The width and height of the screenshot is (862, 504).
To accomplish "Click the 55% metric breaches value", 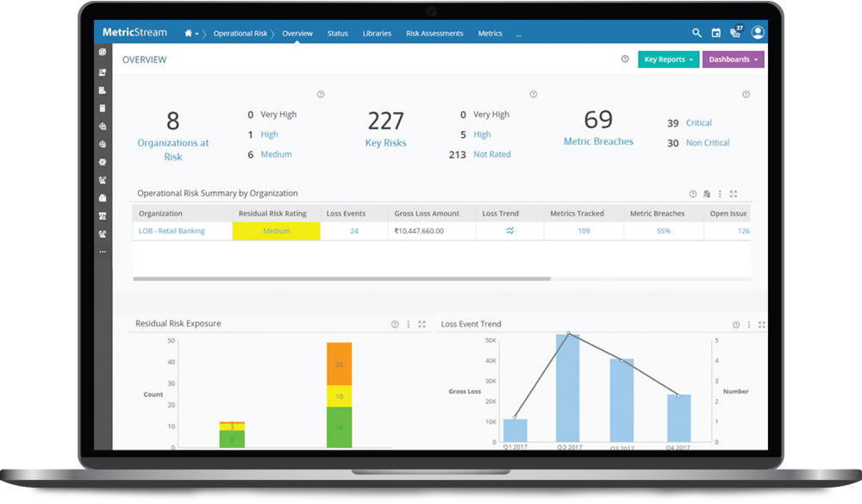I will (664, 231).
